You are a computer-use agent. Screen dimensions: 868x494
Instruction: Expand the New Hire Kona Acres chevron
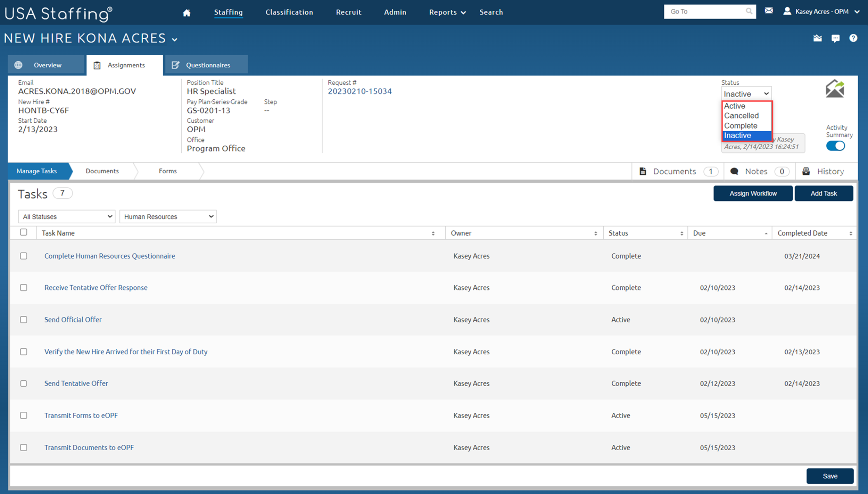click(x=175, y=40)
